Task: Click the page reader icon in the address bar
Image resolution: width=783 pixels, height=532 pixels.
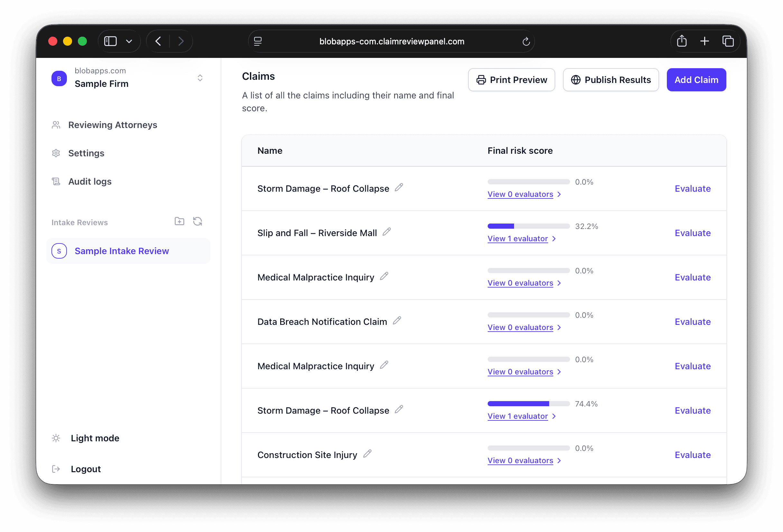Action: 258,41
